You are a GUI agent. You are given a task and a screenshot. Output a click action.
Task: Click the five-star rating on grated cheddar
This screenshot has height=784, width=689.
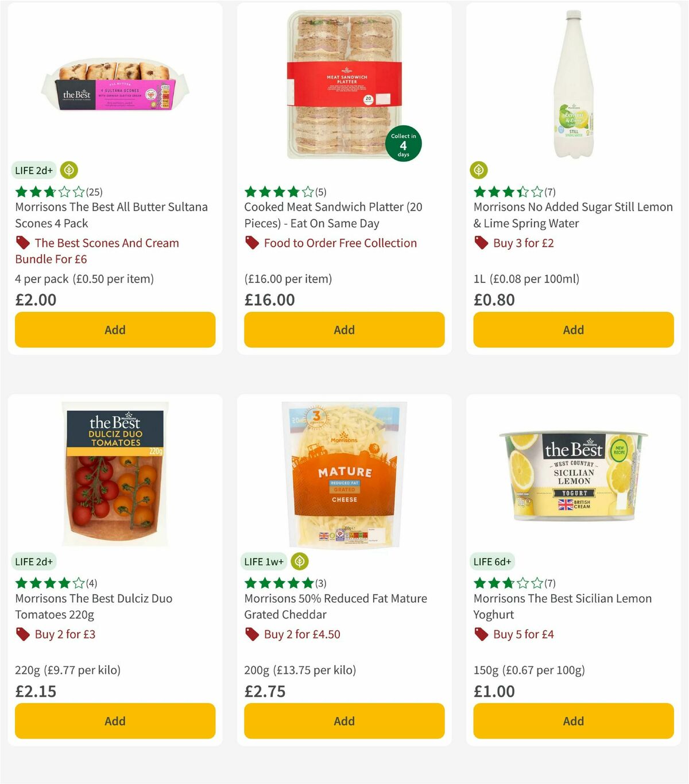277,582
